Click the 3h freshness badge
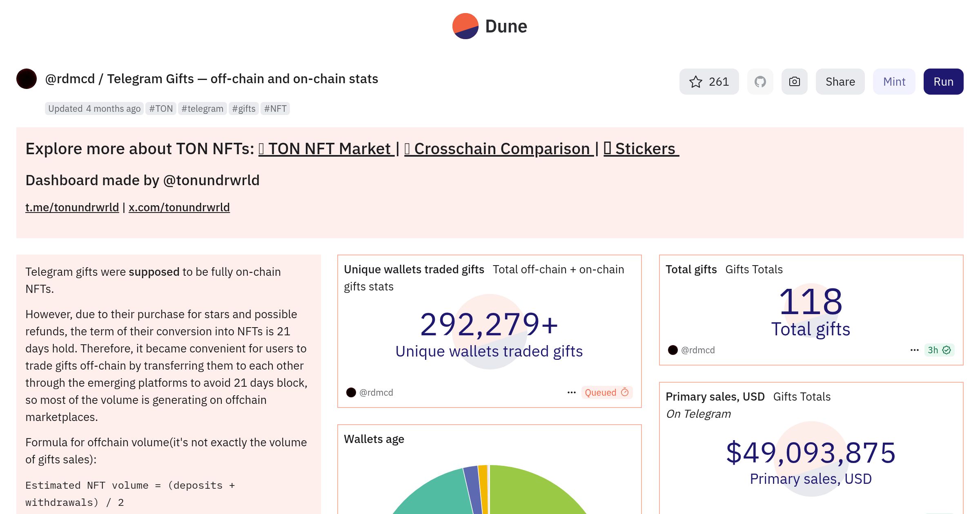Viewport: 980px width, 514px height. [x=939, y=350]
